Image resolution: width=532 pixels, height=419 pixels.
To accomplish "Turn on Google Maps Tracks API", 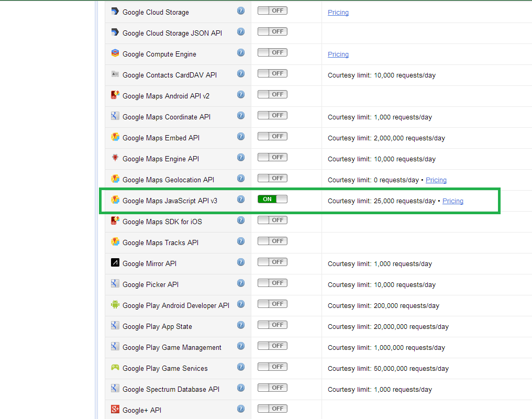I will (272, 241).
